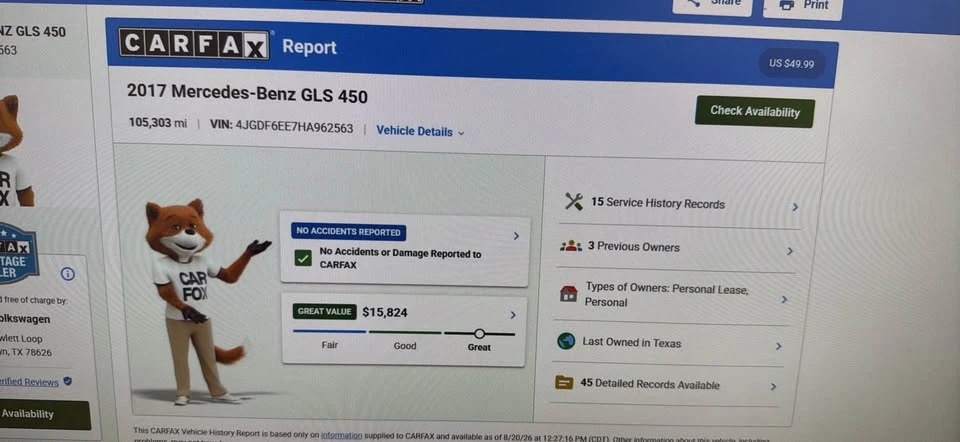Click the Good segment of value bar
This screenshot has height=442, width=960.
[x=405, y=332]
